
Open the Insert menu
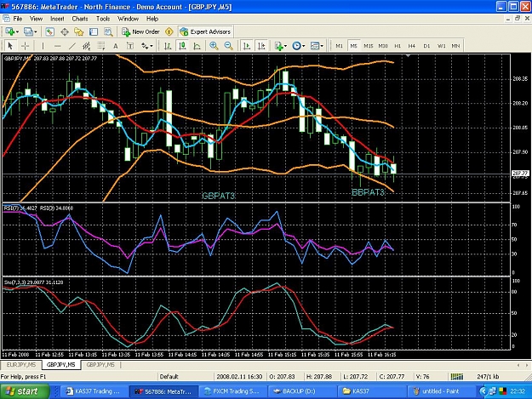point(57,19)
